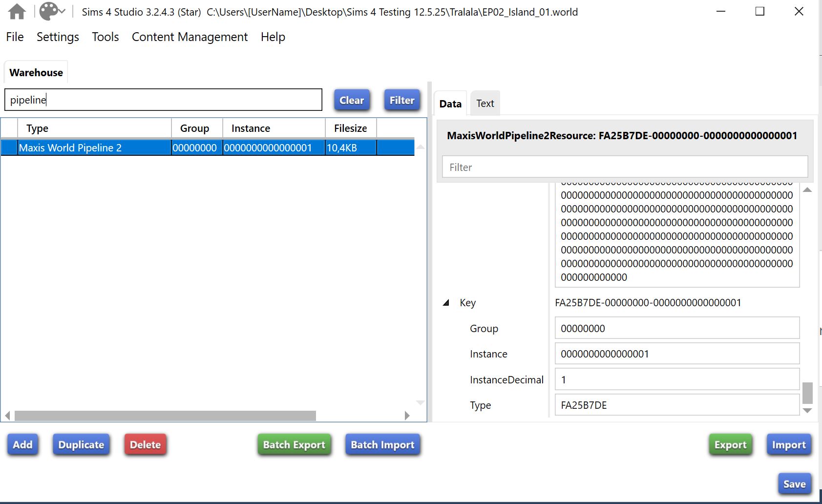Duplicate the selected resource
Image resolution: width=822 pixels, height=504 pixels.
81,444
